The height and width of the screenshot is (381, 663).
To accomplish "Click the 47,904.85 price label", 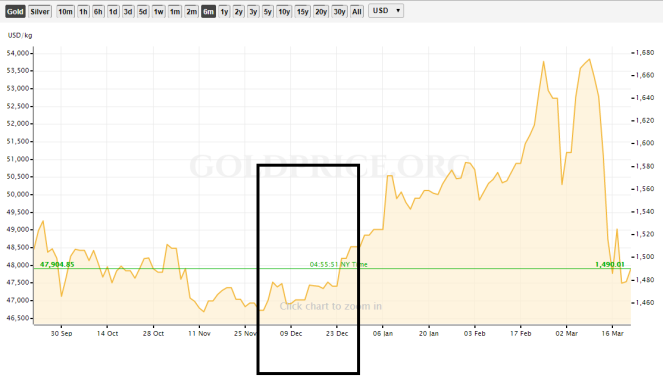I will 57,264.
